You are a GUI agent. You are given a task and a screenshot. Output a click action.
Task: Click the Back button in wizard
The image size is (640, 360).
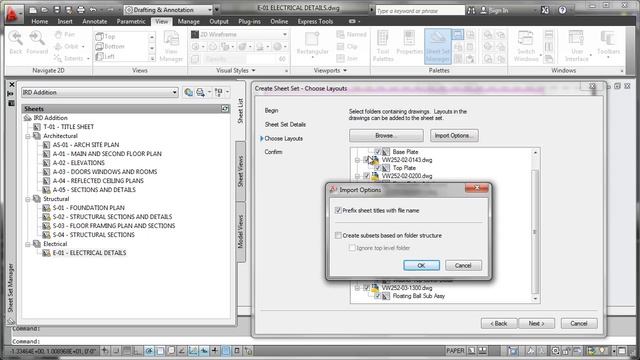point(499,323)
